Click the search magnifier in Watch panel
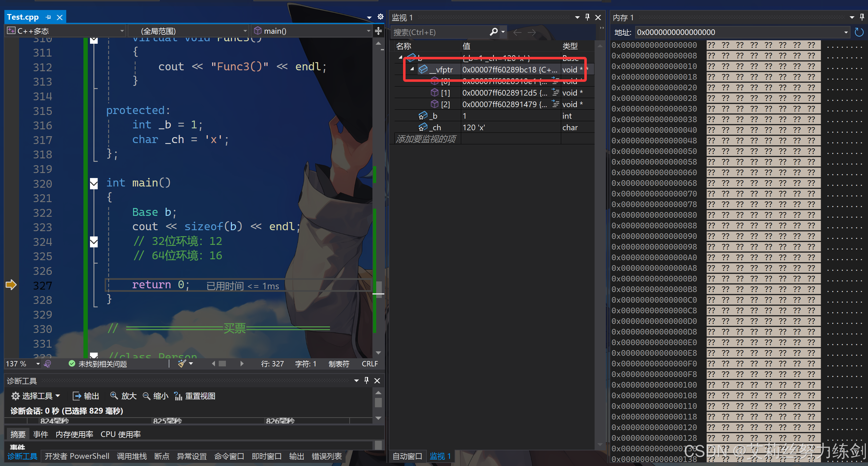Image resolution: width=868 pixels, height=466 pixels. pyautogui.click(x=494, y=32)
